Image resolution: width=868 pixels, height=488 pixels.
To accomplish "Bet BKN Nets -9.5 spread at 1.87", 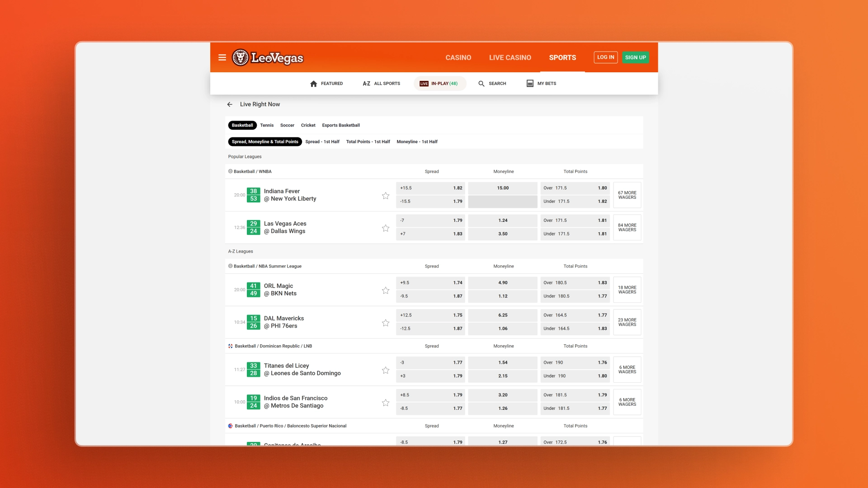I will tap(431, 296).
